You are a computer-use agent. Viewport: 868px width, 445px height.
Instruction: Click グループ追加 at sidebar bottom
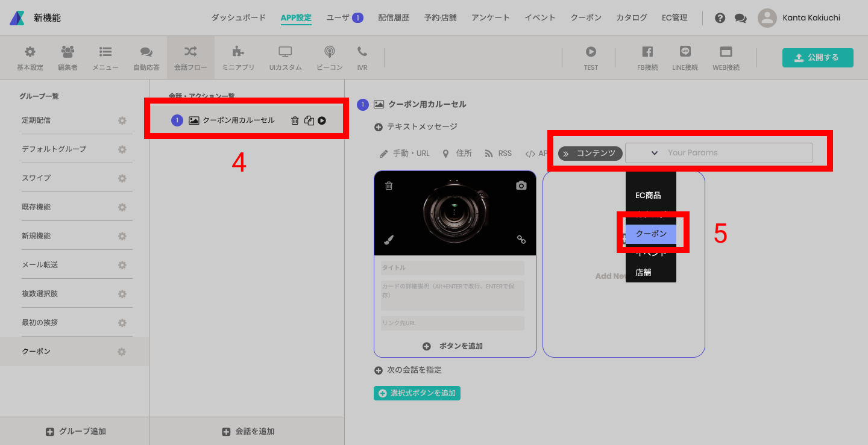tap(76, 431)
